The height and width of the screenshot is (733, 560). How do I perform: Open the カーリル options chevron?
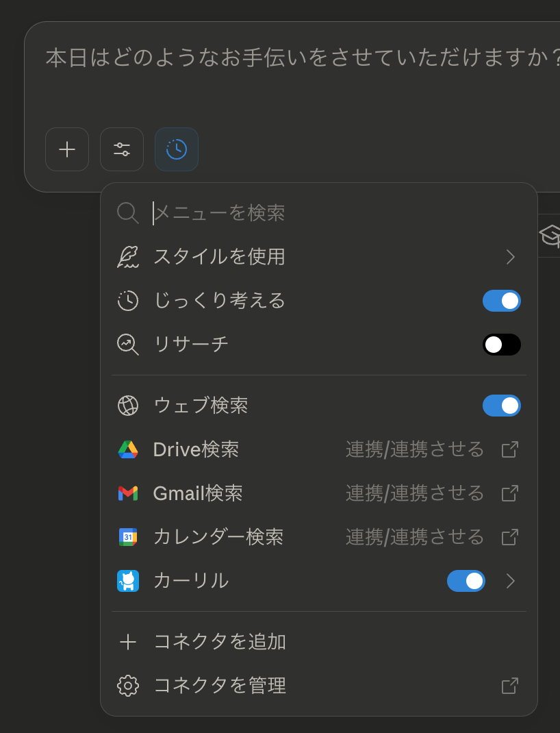[x=509, y=581]
